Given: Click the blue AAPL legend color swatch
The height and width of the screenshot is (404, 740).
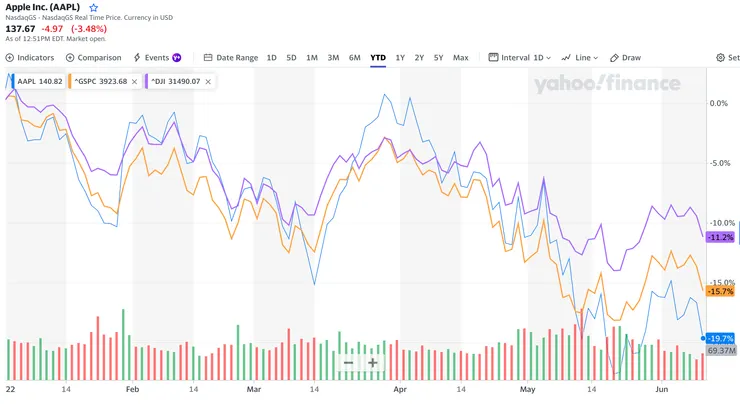Looking at the screenshot, I should coord(12,81).
